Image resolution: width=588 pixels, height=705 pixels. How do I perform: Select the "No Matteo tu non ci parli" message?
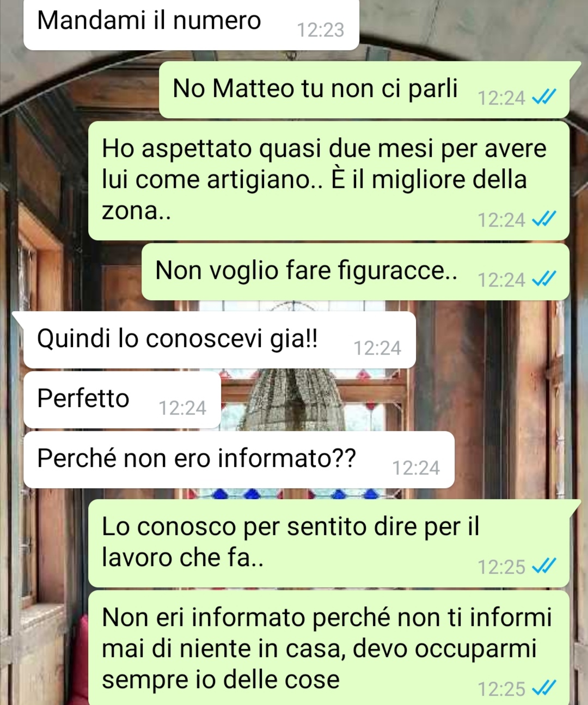click(364, 90)
